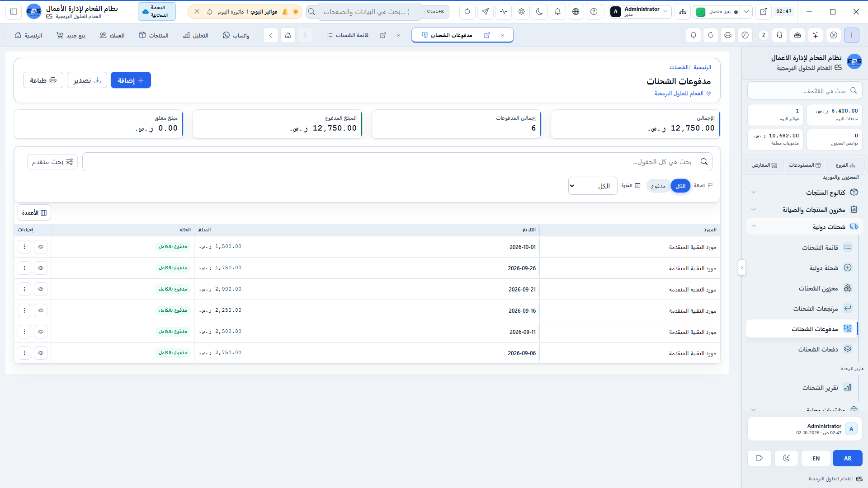
Task: Click the printer icon in secondary toolbar
Action: tap(728, 35)
